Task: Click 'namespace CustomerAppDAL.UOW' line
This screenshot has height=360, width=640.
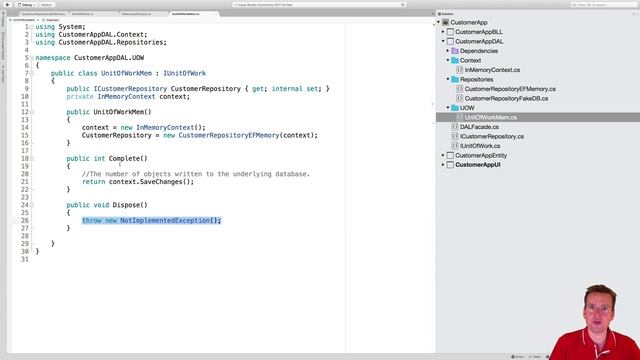Action: (x=90, y=58)
